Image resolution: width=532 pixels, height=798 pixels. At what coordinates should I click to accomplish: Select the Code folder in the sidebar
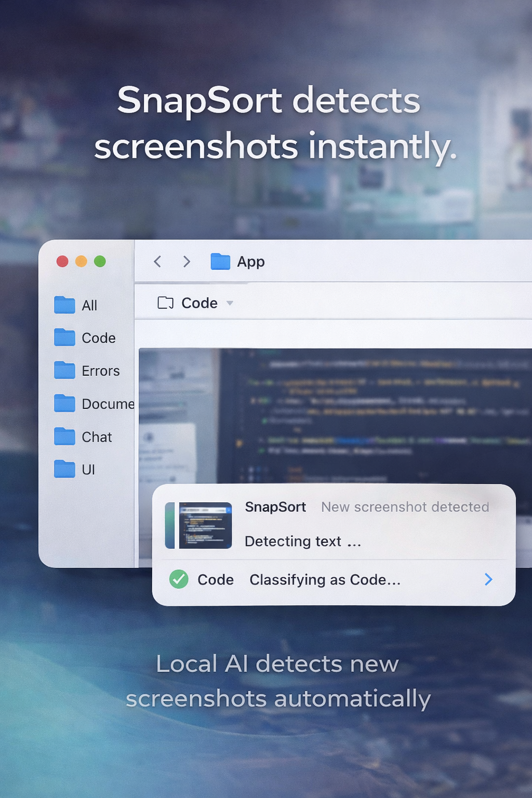(99, 338)
